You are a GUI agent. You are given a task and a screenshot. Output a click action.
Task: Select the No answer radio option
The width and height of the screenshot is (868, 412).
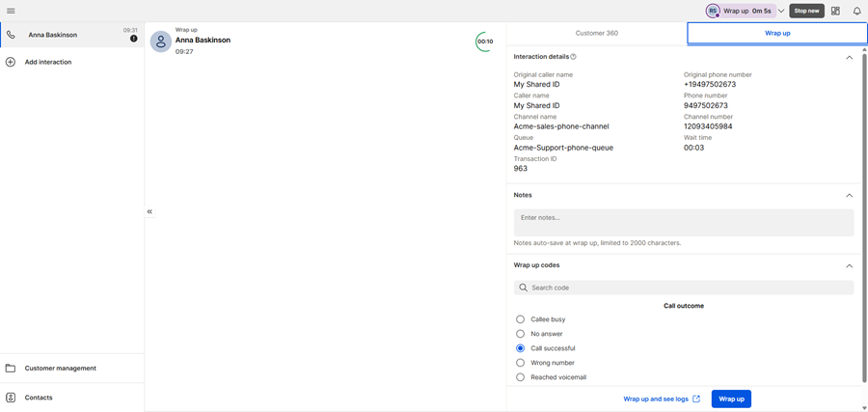pos(521,334)
